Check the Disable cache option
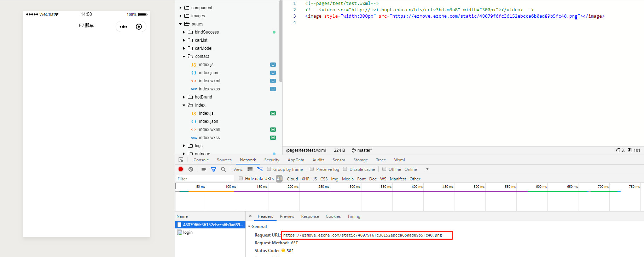This screenshot has width=644, height=257. coord(345,169)
